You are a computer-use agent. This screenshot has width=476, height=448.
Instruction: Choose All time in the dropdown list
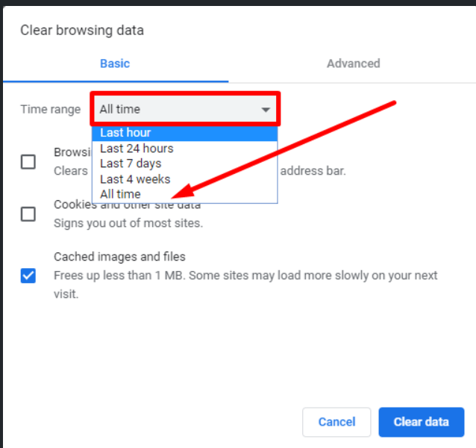point(120,194)
